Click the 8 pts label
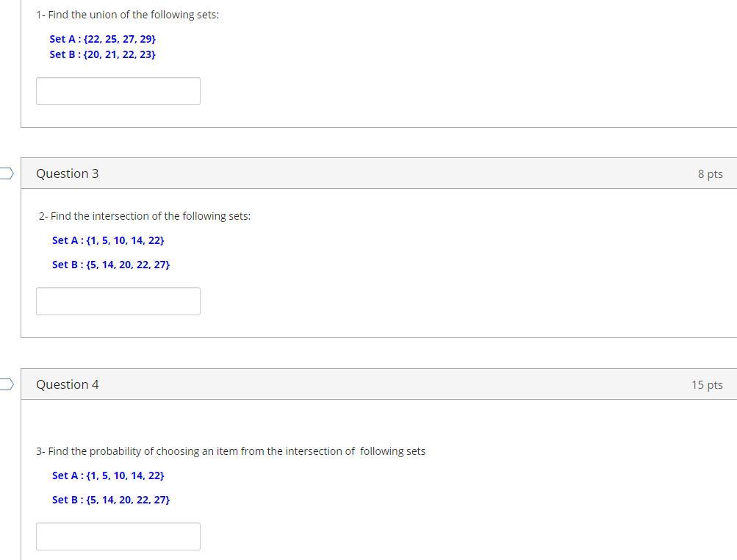 point(711,174)
